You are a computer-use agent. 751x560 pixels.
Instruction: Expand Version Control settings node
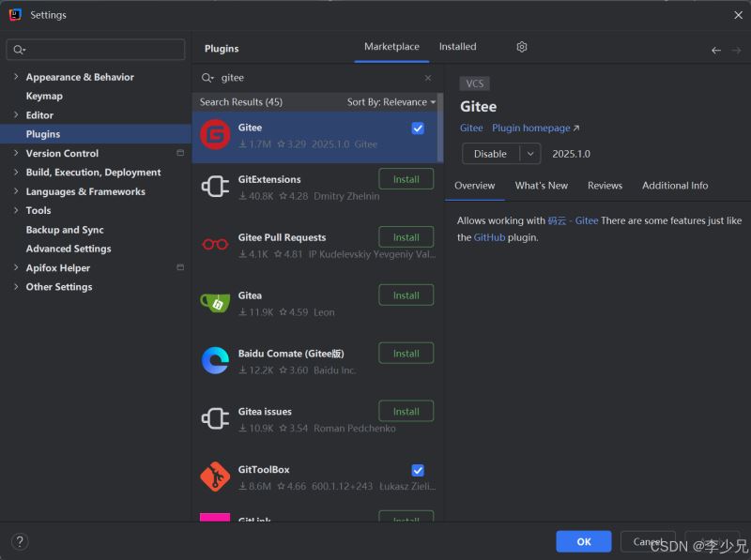pyautogui.click(x=16, y=153)
